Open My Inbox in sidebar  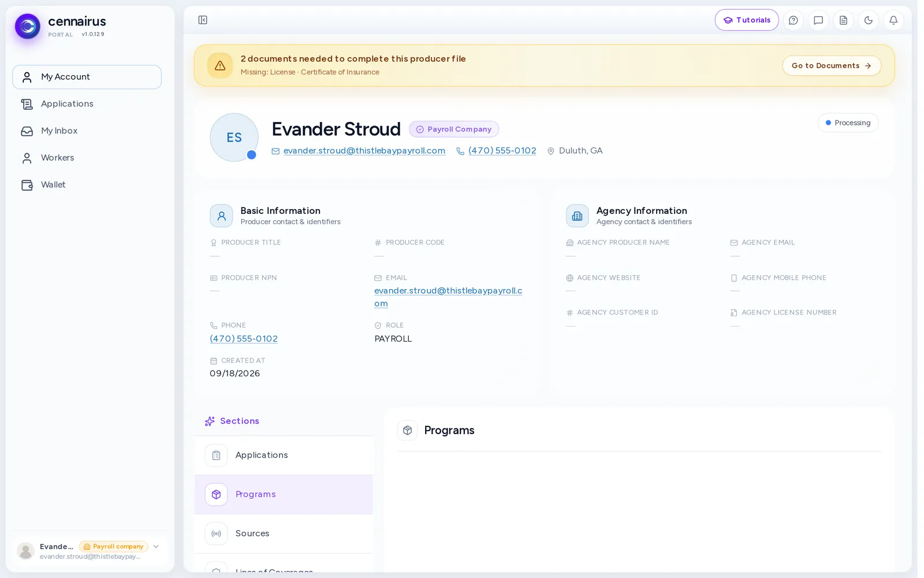click(87, 131)
